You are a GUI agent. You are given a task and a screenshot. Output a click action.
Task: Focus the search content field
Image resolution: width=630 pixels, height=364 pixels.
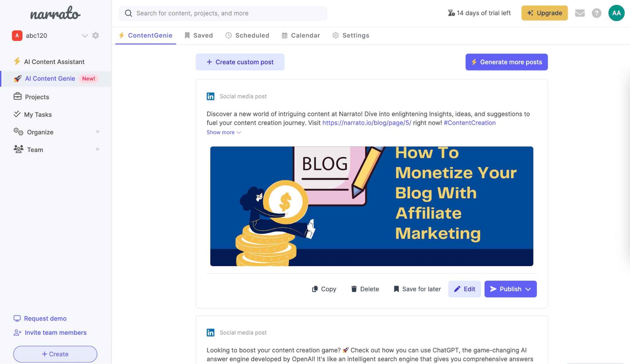point(223,13)
